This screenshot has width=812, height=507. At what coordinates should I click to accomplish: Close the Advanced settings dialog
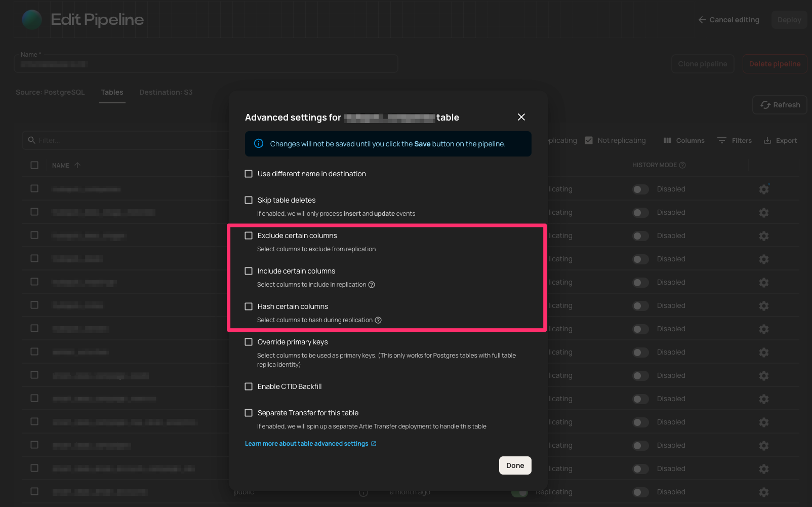(x=521, y=117)
